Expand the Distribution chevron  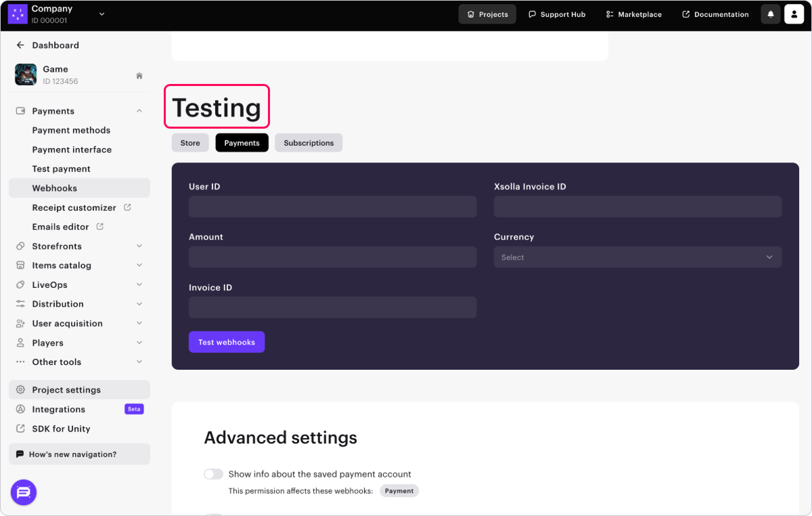139,304
